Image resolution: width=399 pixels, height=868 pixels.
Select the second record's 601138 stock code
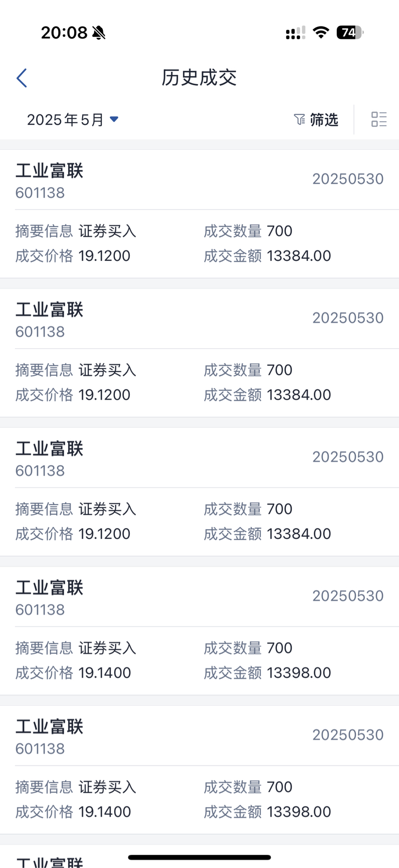40,332
